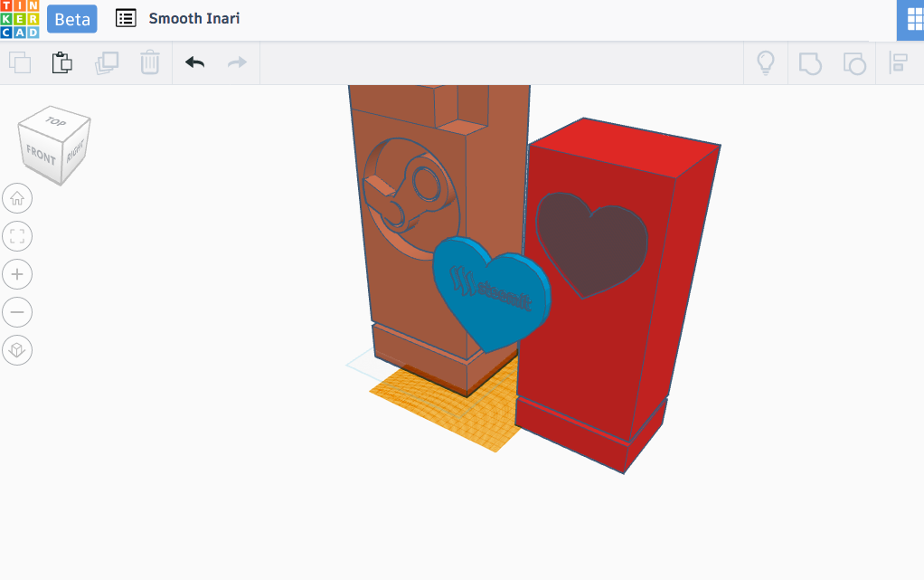Click the Beta badge button

[72, 19]
